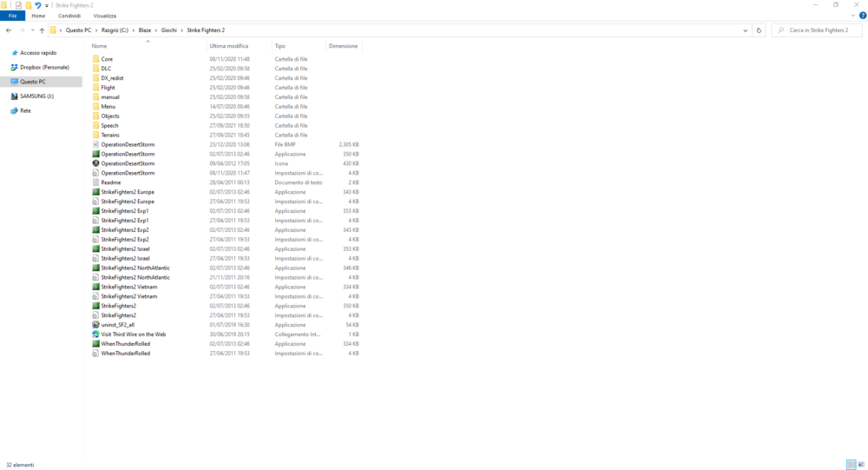Viewport: 868px width, 470px height.
Task: Select the Terrains folder icon
Action: point(95,135)
